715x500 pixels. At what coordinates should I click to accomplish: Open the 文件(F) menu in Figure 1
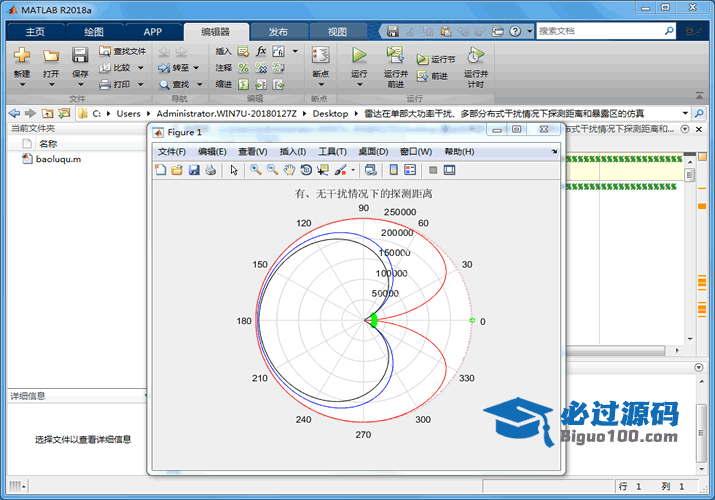pos(171,152)
